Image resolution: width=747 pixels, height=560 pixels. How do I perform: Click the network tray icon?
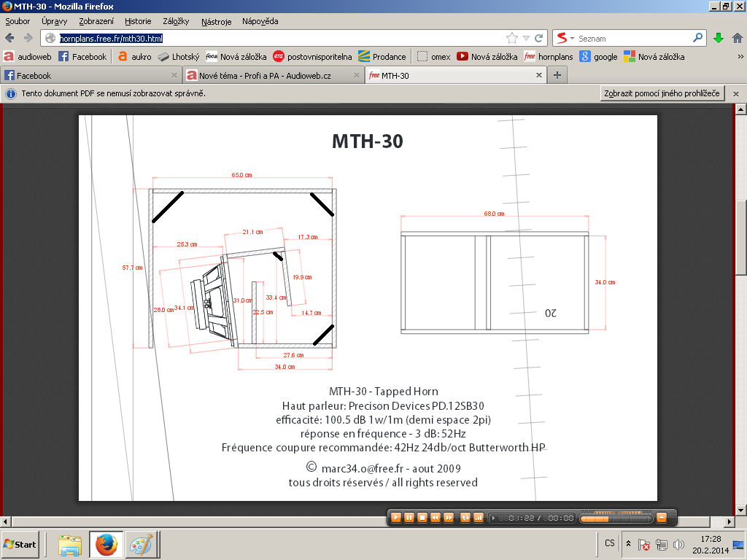661,544
